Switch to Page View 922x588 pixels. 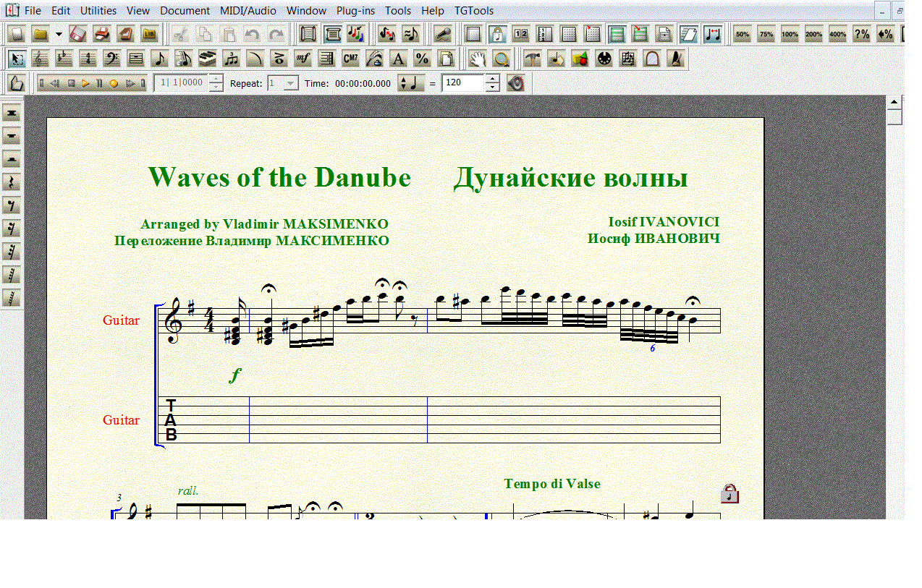coord(333,34)
